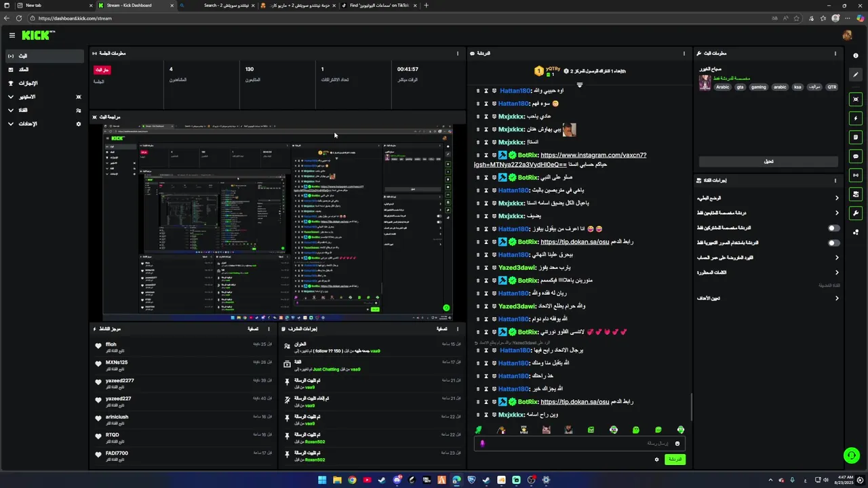Image resolution: width=868 pixels, height=488 pixels.
Task: Click the green support chat bubble button
Action: click(x=851, y=455)
